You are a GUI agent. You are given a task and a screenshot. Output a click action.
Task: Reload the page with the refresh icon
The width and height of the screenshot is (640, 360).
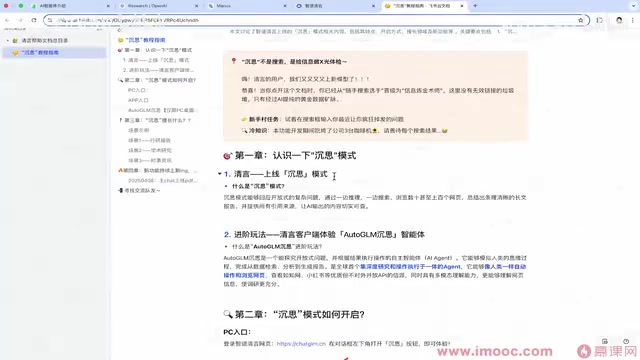[34, 20]
